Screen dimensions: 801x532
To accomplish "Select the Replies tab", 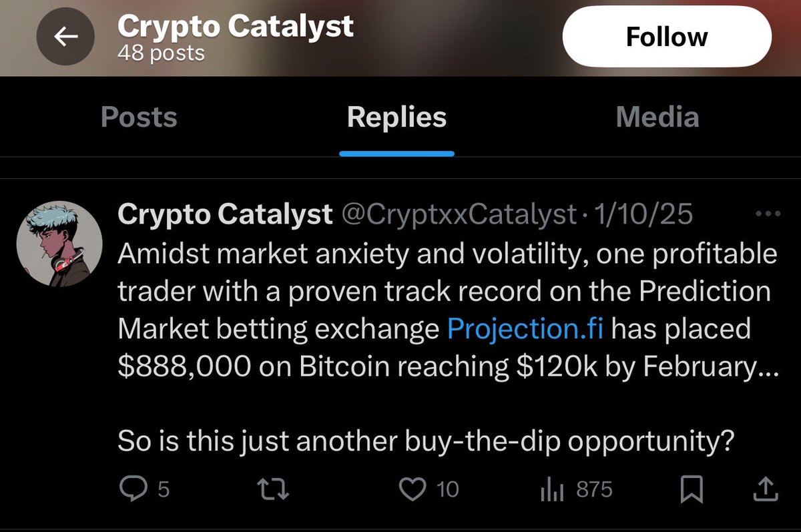I will click(x=396, y=117).
